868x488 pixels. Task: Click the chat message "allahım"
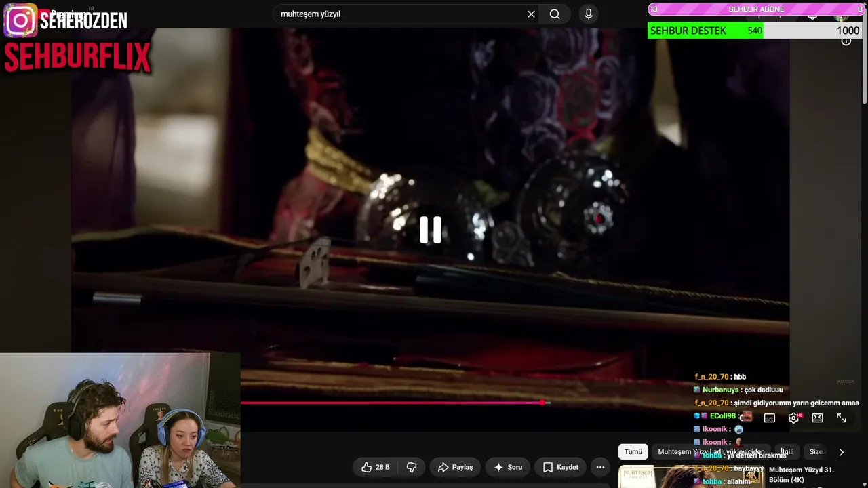point(738,481)
